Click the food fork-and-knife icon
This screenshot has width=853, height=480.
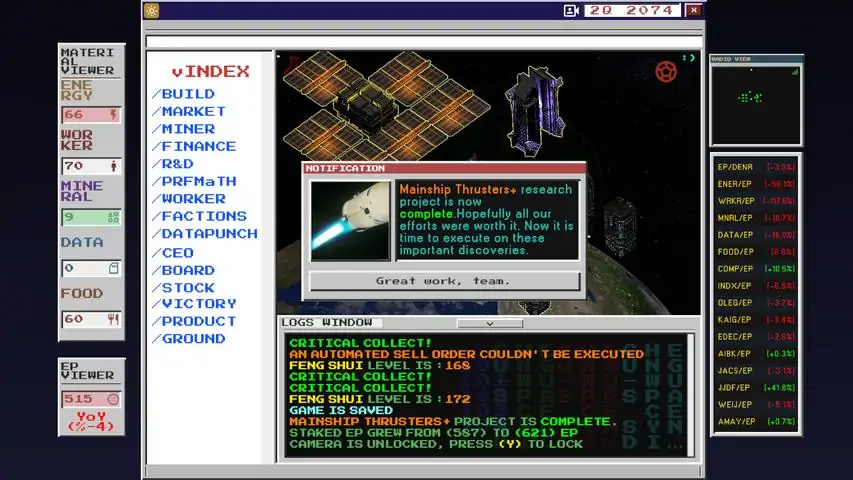[113, 319]
